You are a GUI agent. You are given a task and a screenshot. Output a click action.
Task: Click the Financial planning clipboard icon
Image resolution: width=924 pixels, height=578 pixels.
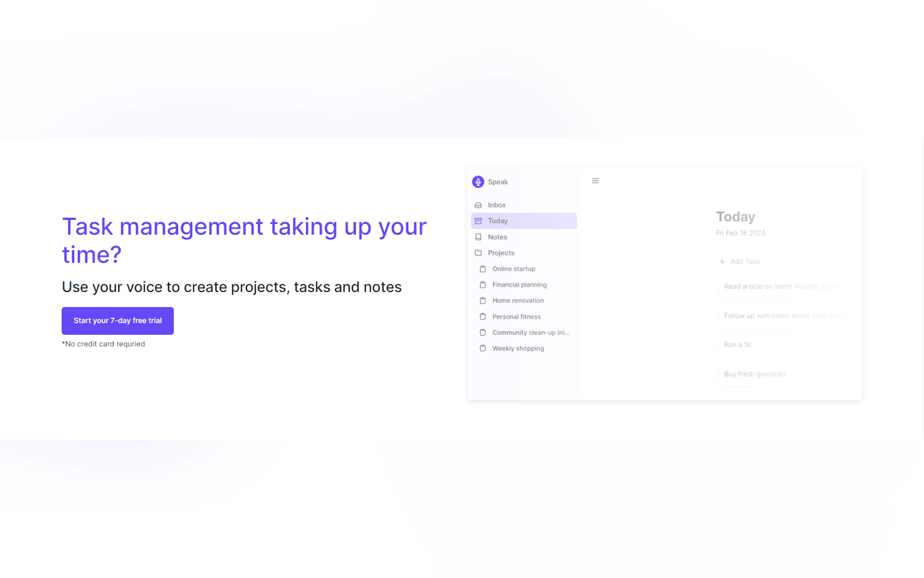pyautogui.click(x=482, y=285)
